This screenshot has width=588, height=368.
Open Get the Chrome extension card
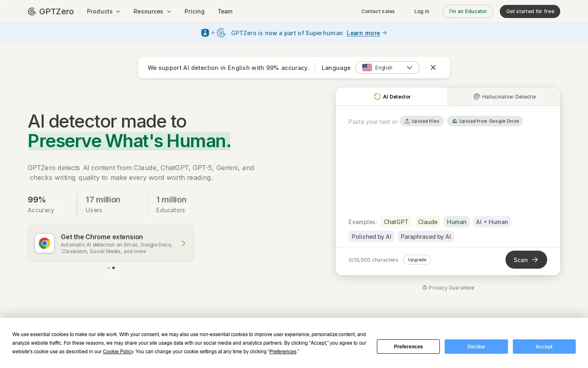pos(111,243)
